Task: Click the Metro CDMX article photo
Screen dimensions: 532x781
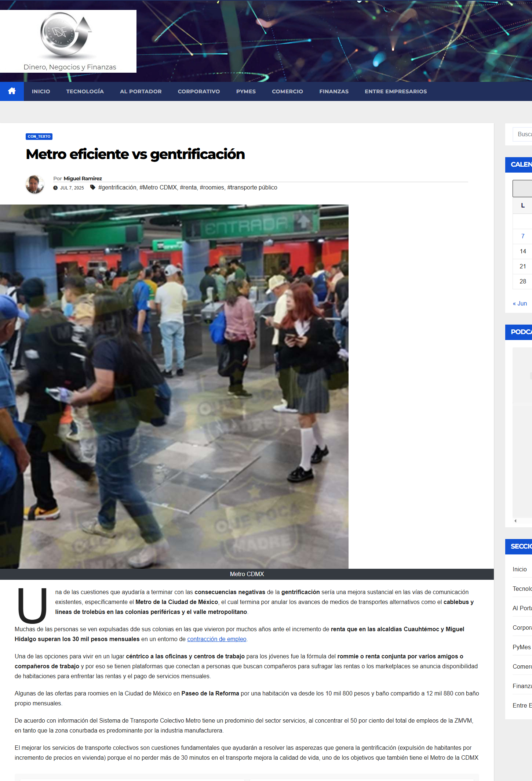Action: (x=174, y=386)
